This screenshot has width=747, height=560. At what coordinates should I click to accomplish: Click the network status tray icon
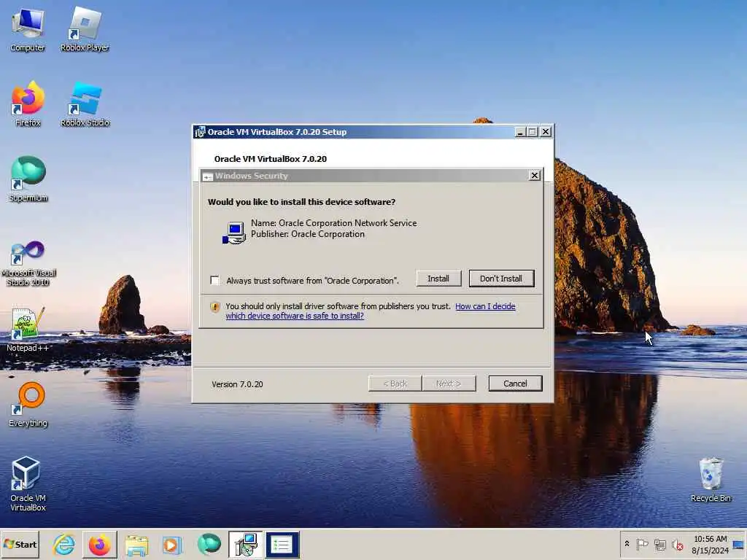(659, 544)
